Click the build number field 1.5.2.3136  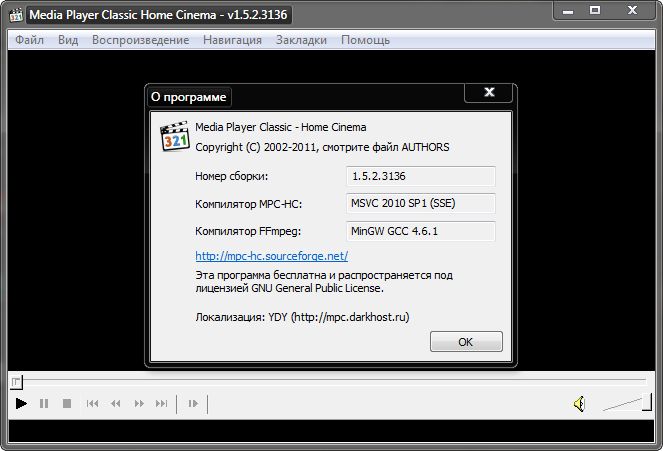pos(420,176)
